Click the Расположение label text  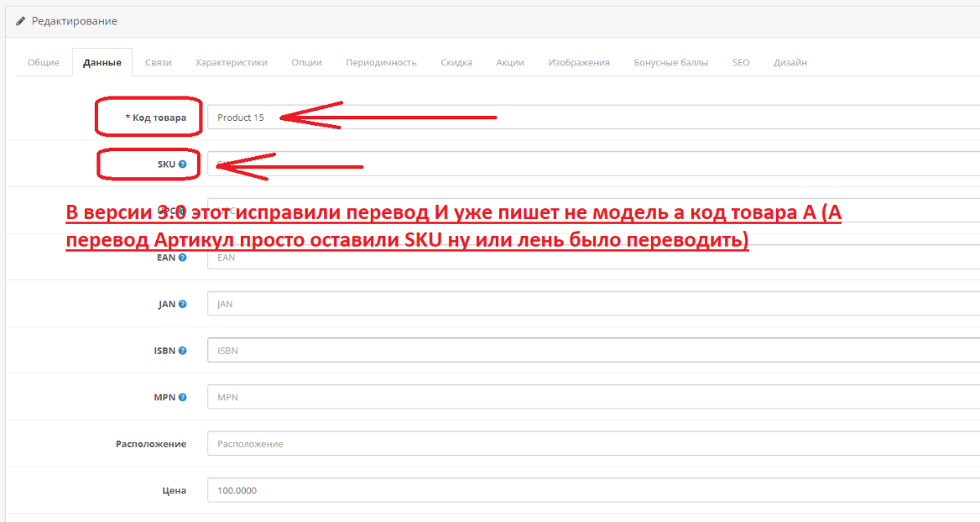pyautogui.click(x=151, y=444)
